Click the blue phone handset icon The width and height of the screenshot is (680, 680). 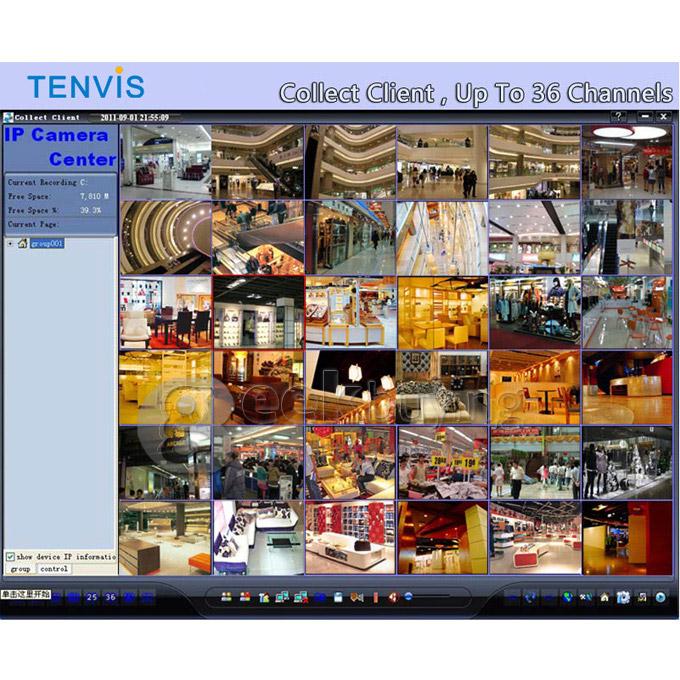click(x=530, y=598)
